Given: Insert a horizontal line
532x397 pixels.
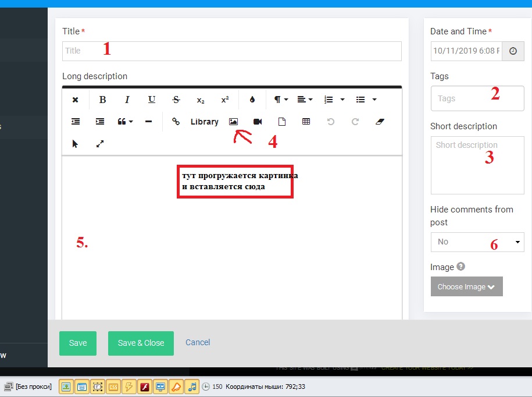Looking at the screenshot, I should [149, 122].
